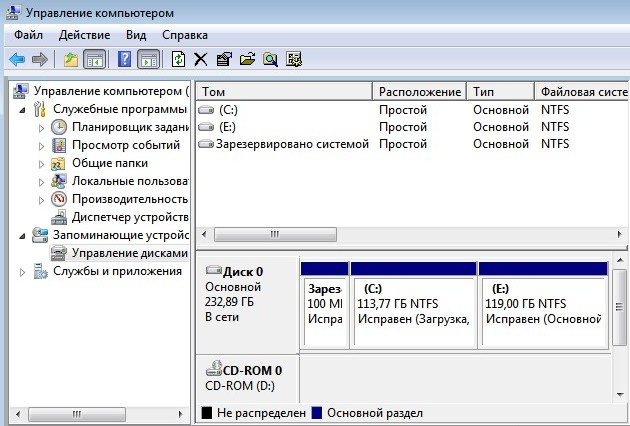Sort volumes by Расположение column header
The image size is (630, 426).
[419, 92]
